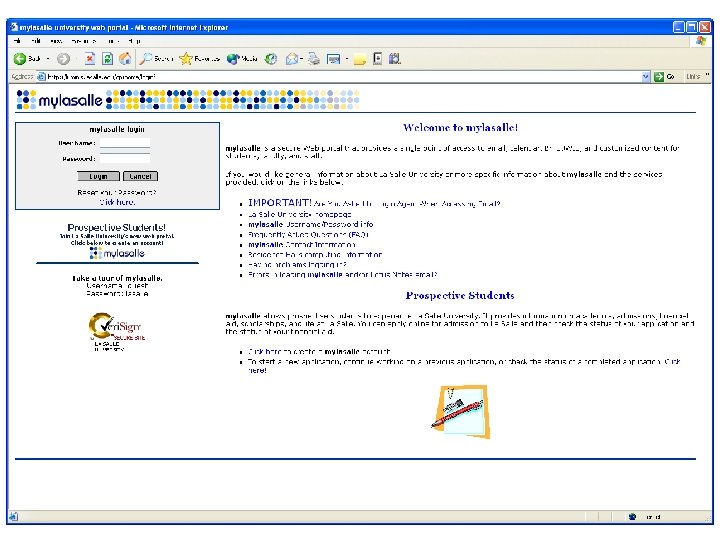This screenshot has height=540, width=720.
Task: Click the VeriSign Secure Site seal
Action: (117, 332)
